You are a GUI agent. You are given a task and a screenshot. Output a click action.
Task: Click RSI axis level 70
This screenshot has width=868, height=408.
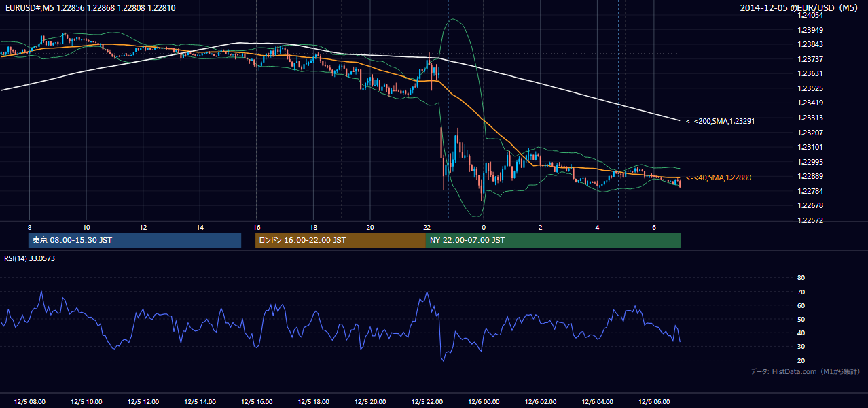801,292
